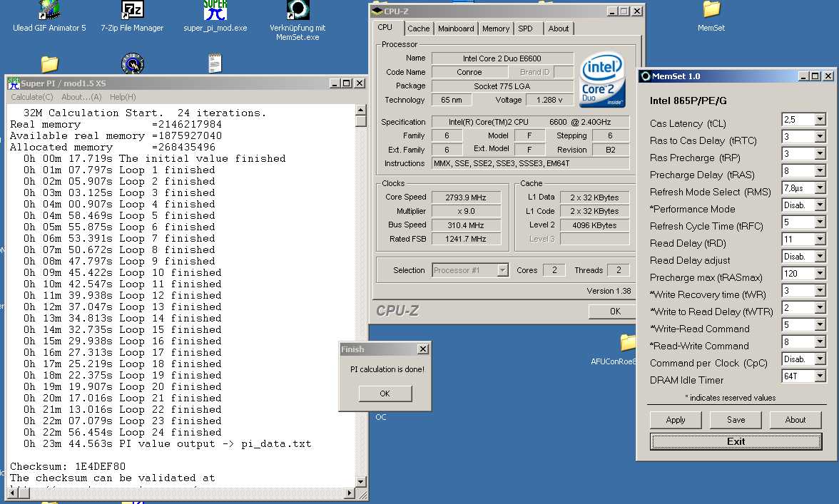Open 7-Zip File Manager desktop shortcut
The width and height of the screenshot is (839, 504).
tap(132, 9)
